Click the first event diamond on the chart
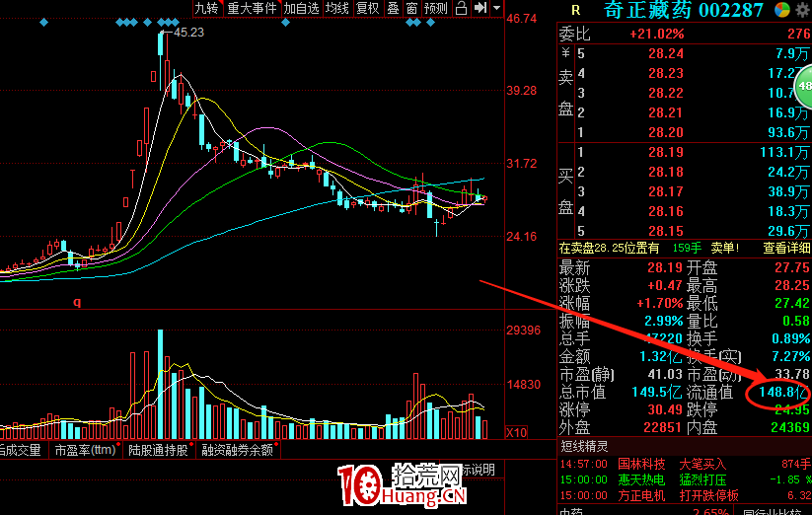The image size is (812, 515). [x=44, y=23]
